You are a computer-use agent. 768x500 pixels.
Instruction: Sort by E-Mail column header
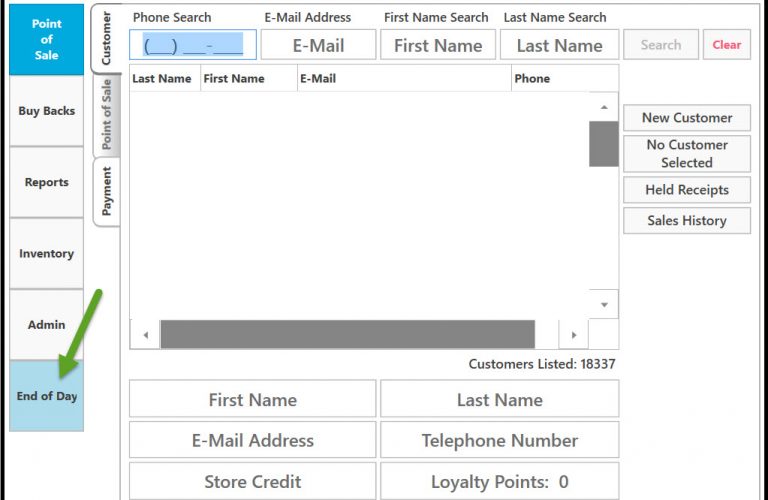click(x=404, y=78)
